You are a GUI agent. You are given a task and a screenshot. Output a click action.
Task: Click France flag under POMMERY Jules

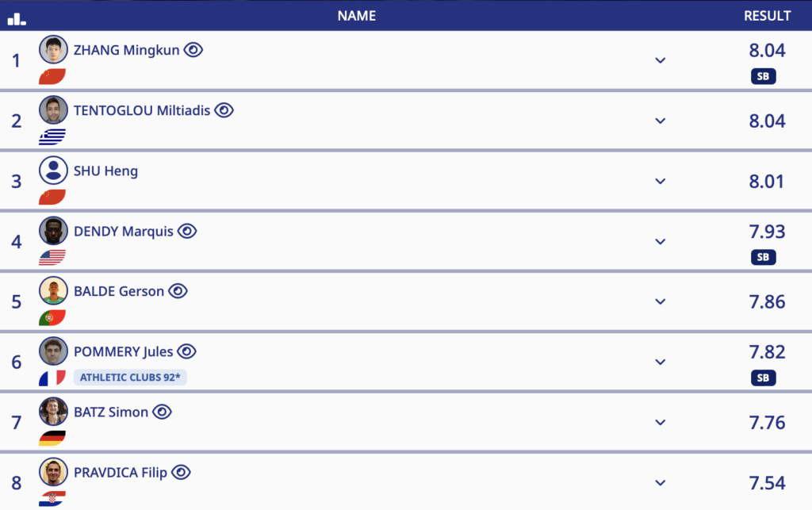point(52,378)
